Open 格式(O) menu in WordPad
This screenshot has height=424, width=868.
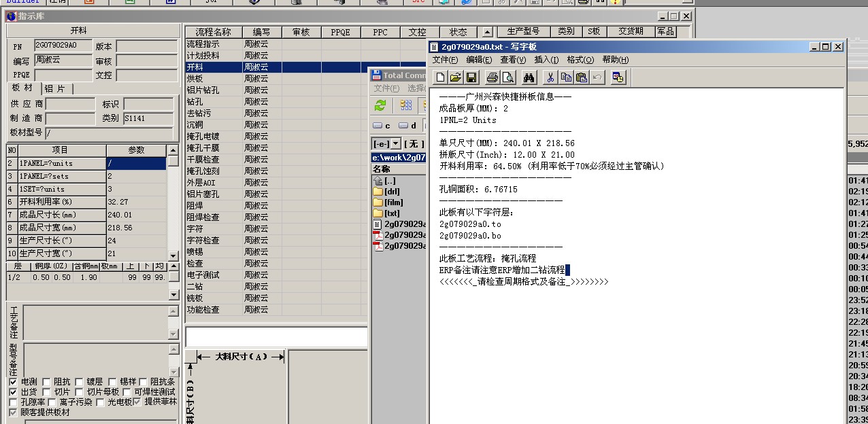pos(580,60)
